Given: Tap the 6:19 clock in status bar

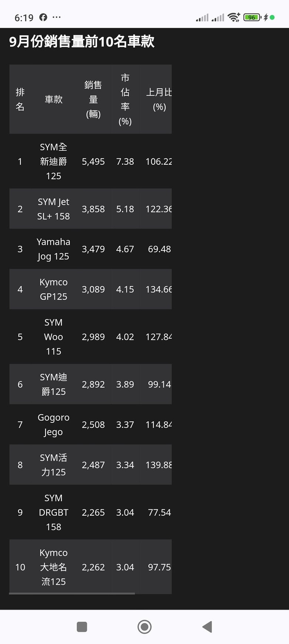Looking at the screenshot, I should pos(24,17).
